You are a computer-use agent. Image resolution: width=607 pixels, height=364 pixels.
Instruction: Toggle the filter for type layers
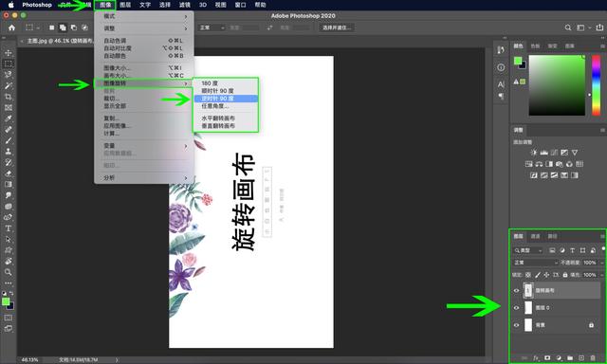pos(572,250)
